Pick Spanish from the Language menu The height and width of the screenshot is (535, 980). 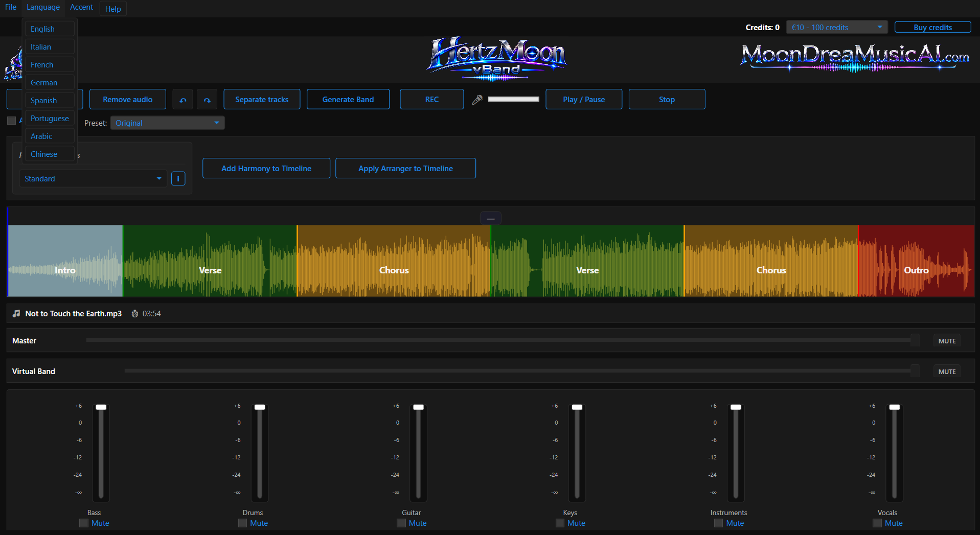pos(50,101)
